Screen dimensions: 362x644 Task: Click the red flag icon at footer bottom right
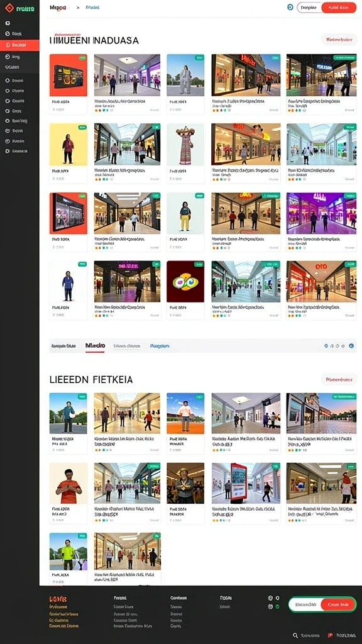[x=330, y=635]
